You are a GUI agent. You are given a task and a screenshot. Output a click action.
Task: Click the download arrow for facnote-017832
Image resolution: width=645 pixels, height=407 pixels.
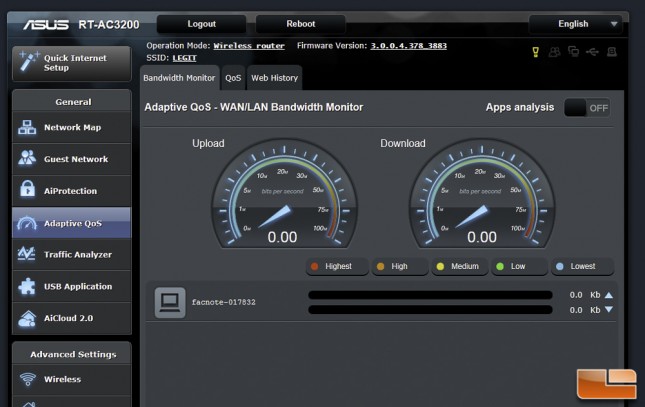point(609,309)
